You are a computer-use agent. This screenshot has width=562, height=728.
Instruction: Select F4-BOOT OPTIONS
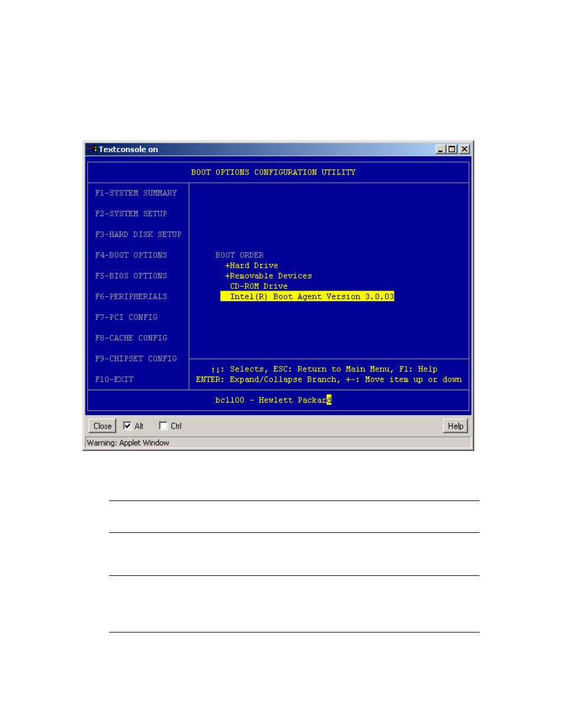[131, 255]
